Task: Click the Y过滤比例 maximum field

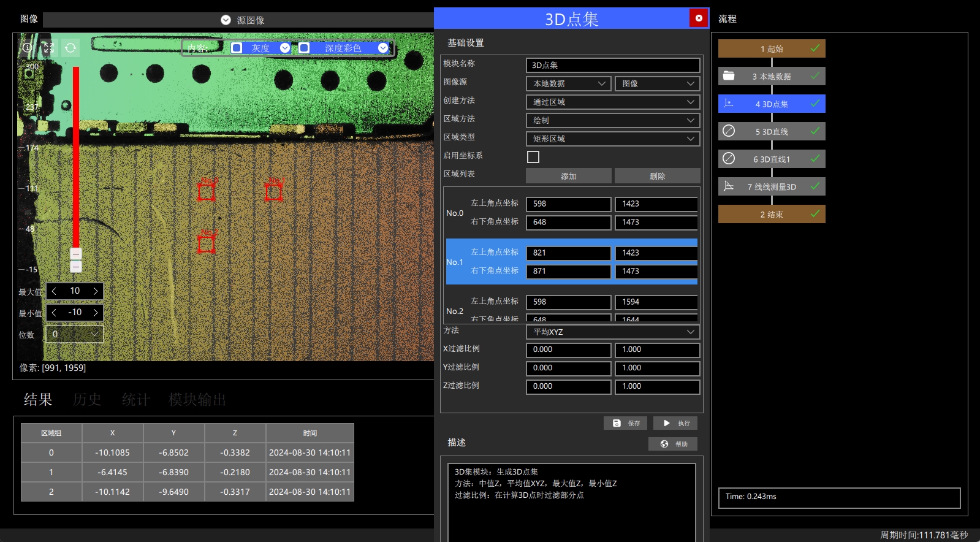Action: pos(658,368)
